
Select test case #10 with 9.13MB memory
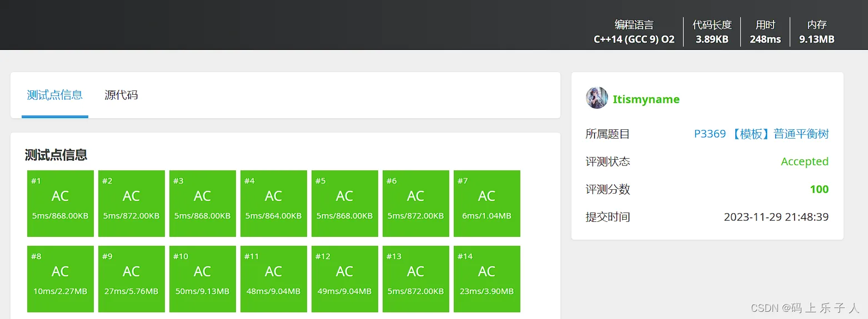pyautogui.click(x=203, y=279)
